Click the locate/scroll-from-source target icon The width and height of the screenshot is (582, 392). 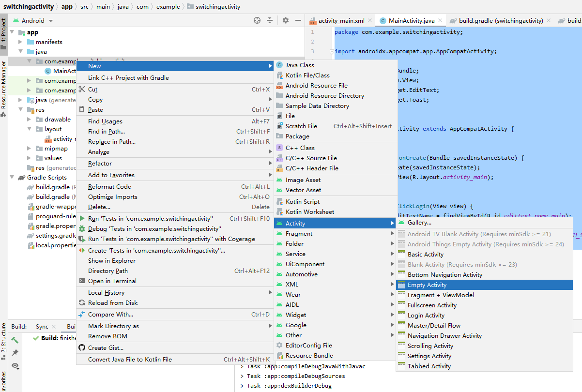(257, 20)
